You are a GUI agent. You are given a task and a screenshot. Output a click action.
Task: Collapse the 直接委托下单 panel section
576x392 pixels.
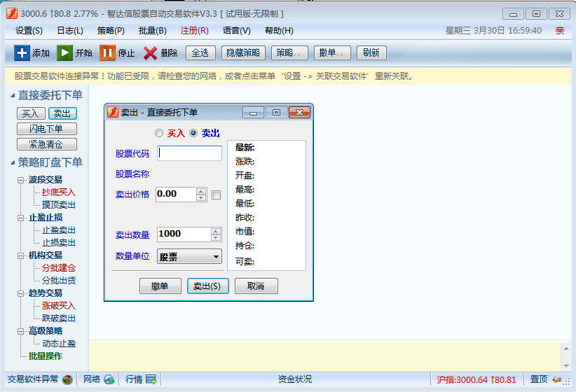click(11, 95)
